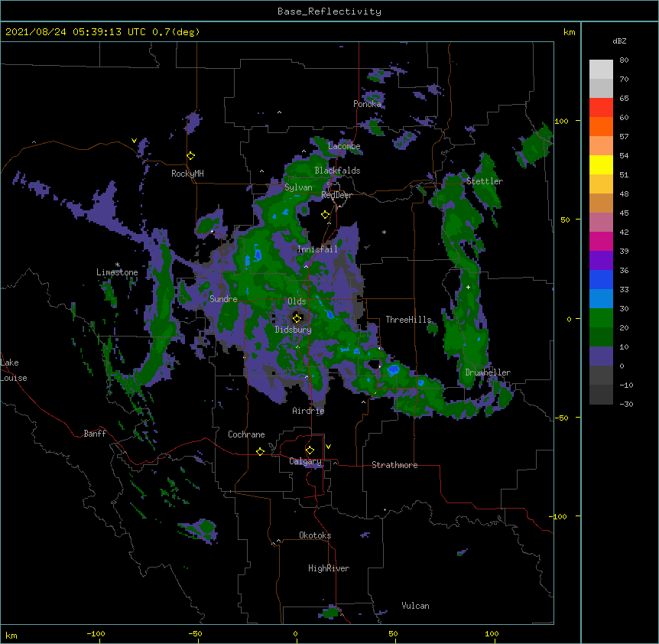Select the Lacombe town label
659x644 pixels.
tap(344, 146)
